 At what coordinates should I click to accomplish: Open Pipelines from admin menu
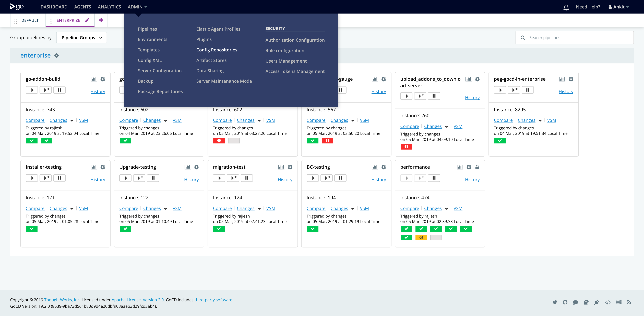[147, 29]
